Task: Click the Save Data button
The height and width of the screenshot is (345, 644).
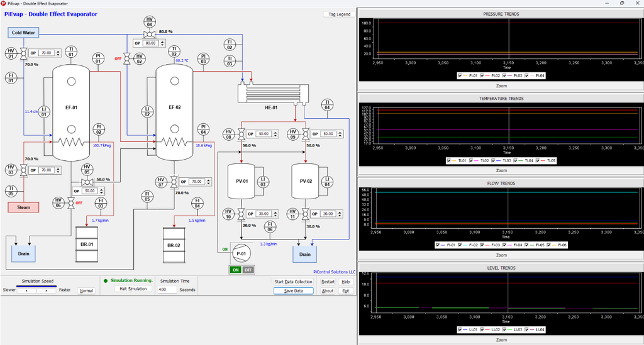Action: [x=293, y=291]
